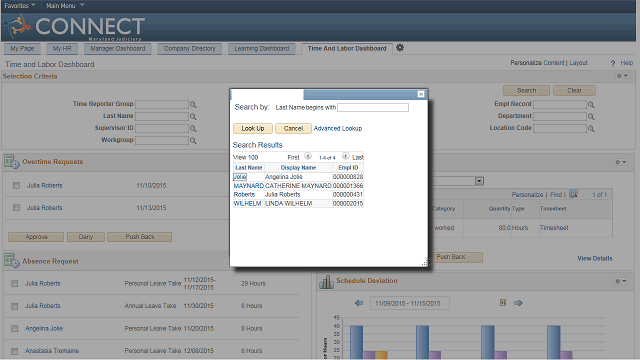Open the Advanced Lookup link
The image size is (640, 360).
(x=338, y=129)
